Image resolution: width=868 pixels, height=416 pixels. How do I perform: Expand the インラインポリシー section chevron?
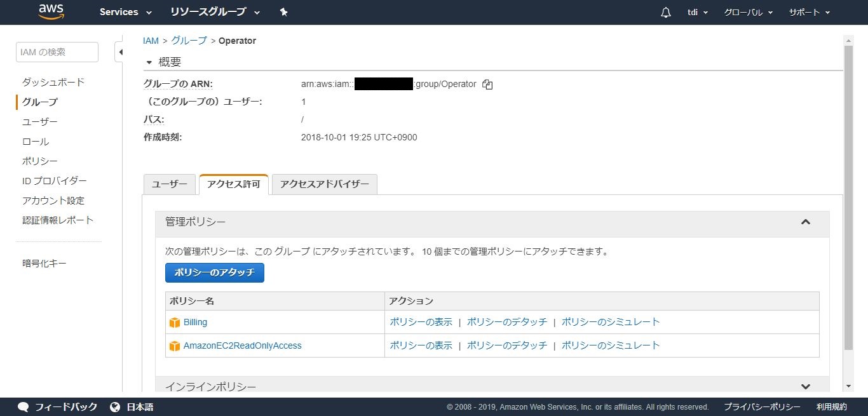[x=805, y=386]
